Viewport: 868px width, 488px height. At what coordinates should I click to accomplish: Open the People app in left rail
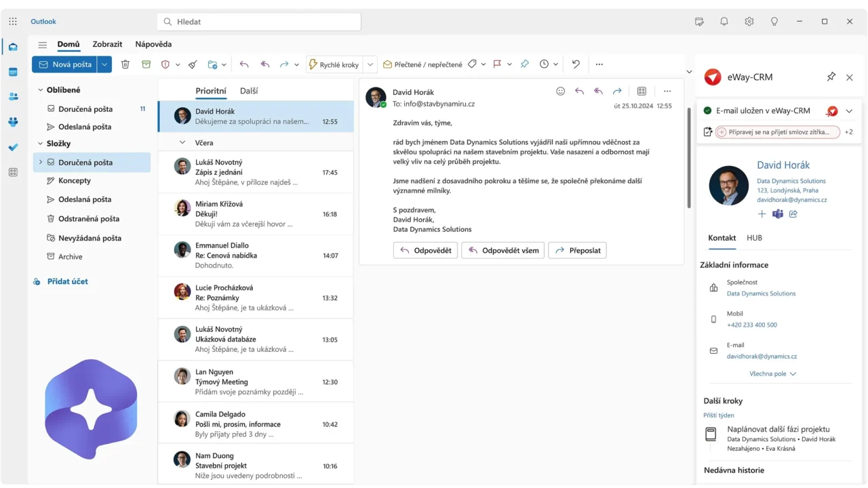13,96
